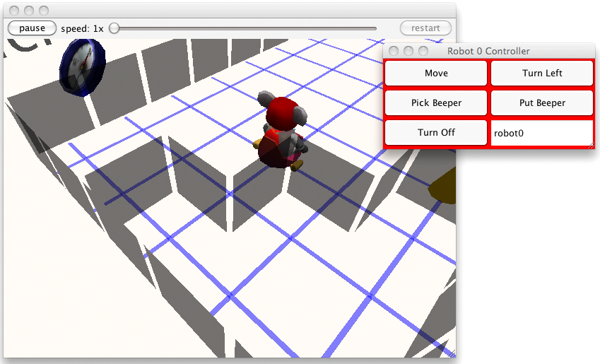The width and height of the screenshot is (600, 364).
Task: Minimize the main simulation window
Action: tap(30, 11)
